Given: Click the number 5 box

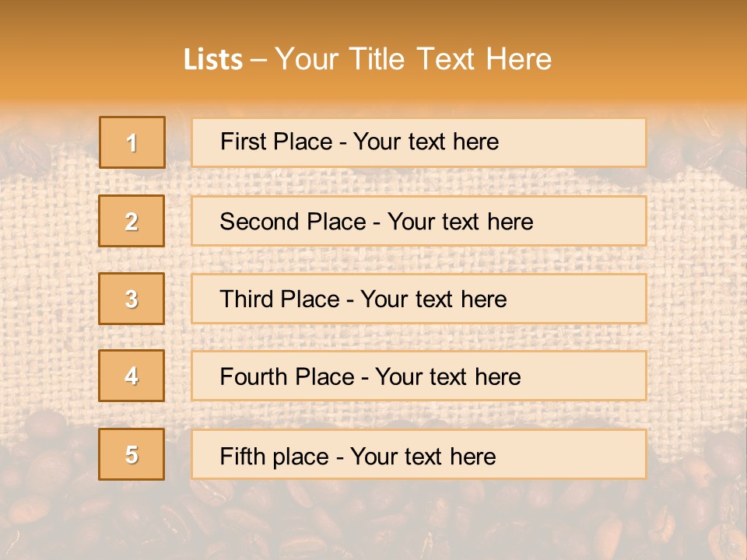Looking at the screenshot, I should [132, 454].
